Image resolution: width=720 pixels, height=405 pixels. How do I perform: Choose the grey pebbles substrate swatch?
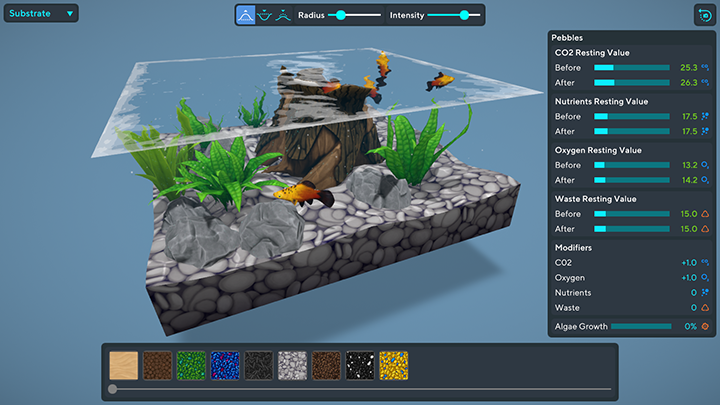[x=292, y=366]
